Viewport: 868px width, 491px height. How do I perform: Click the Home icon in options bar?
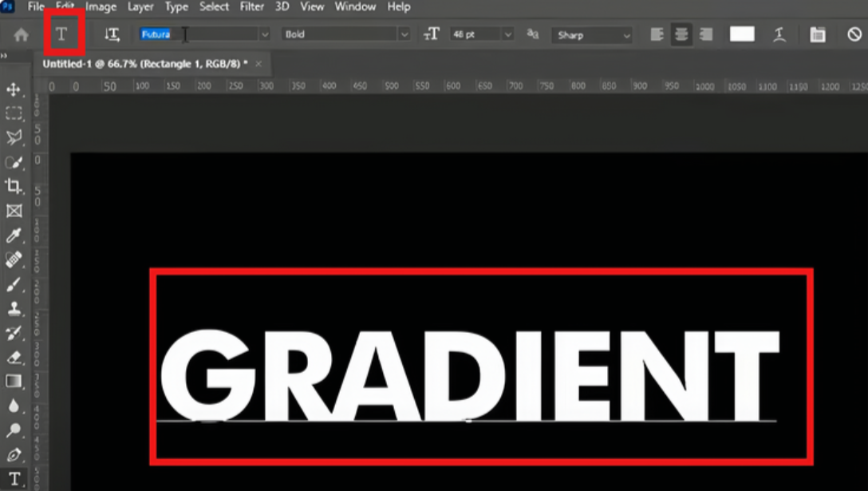[x=21, y=35]
